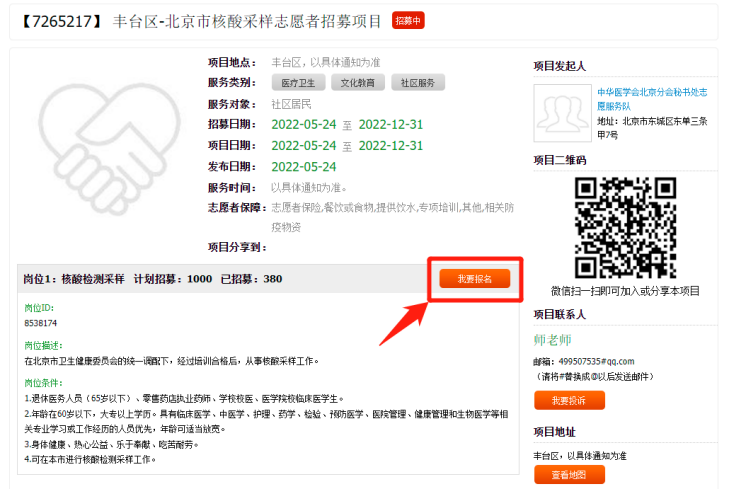729x489 pixels.
Task: Click the 项目联系人 section heading
Action: (x=560, y=315)
